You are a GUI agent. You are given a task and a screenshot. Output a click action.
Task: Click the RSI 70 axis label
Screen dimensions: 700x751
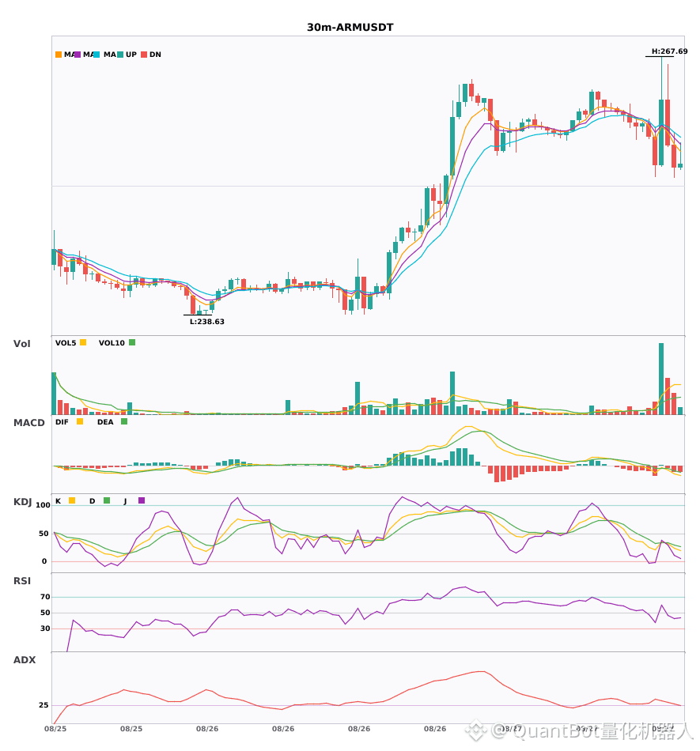click(x=45, y=597)
